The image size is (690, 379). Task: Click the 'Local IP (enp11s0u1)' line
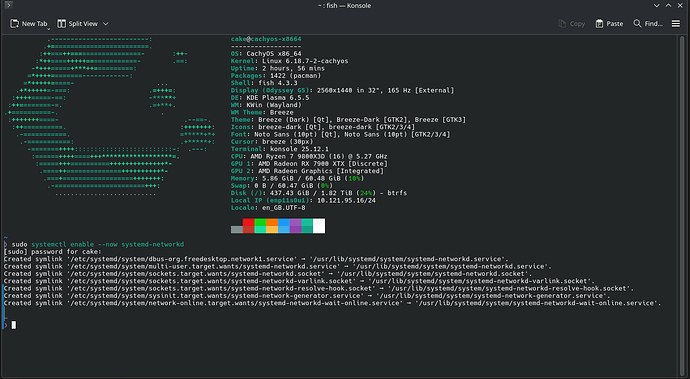click(303, 200)
